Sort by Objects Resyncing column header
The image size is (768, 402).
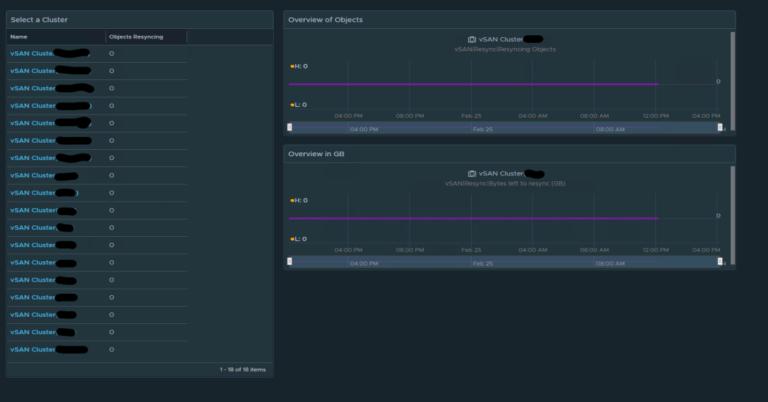[x=136, y=37]
